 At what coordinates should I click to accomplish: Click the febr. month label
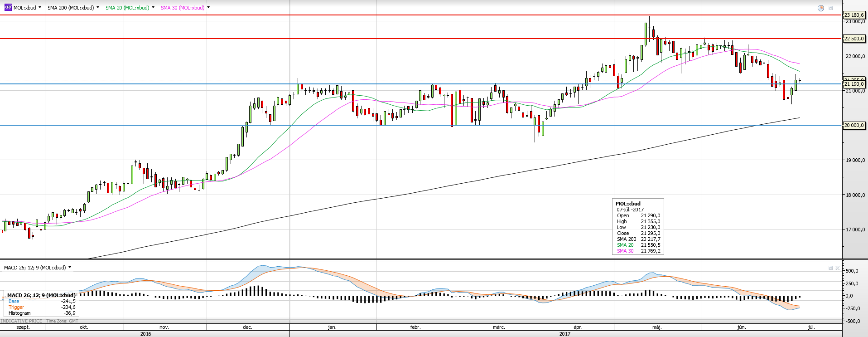(x=415, y=327)
